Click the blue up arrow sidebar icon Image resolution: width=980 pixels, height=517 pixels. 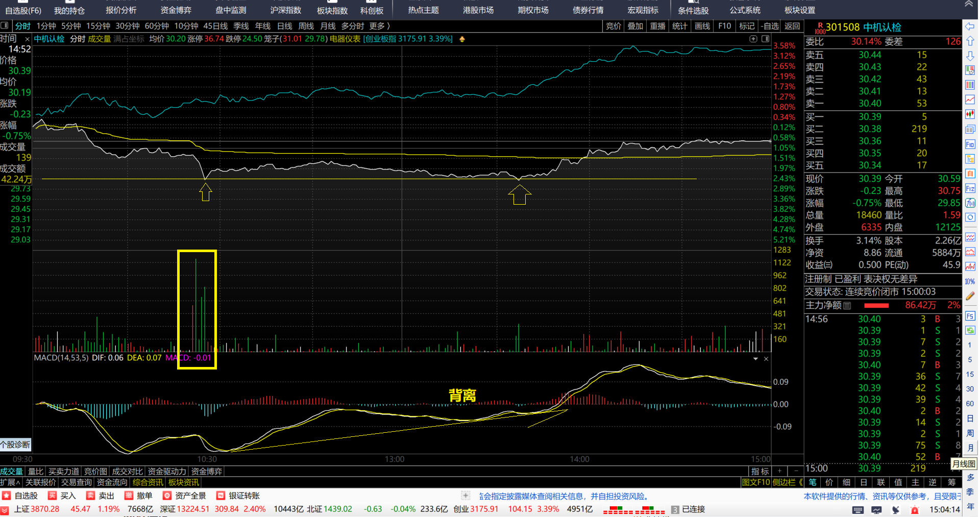pos(970,41)
